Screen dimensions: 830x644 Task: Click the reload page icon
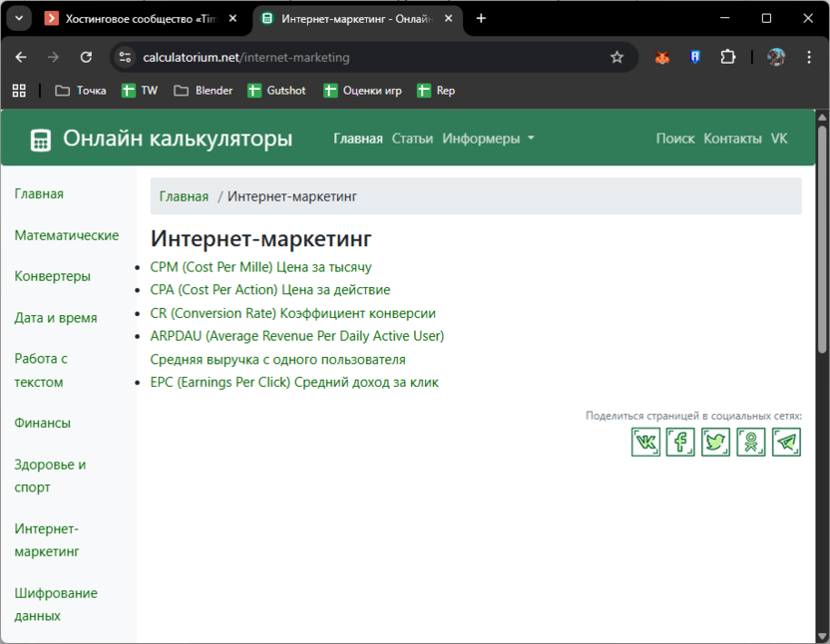tap(86, 58)
